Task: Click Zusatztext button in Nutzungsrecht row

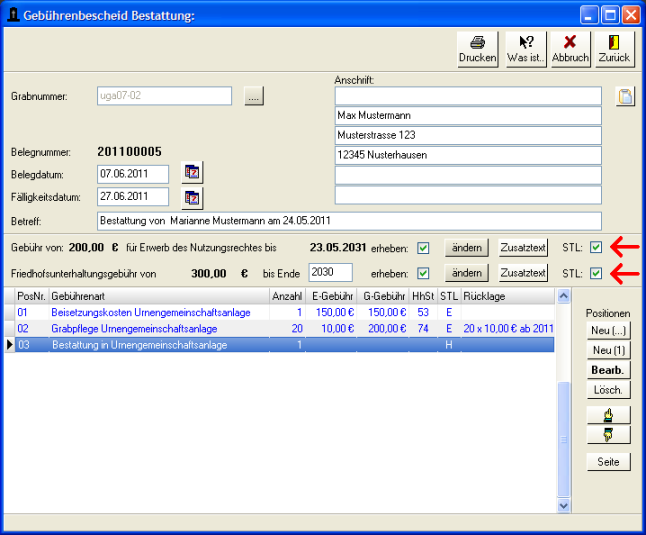Action: tap(523, 248)
